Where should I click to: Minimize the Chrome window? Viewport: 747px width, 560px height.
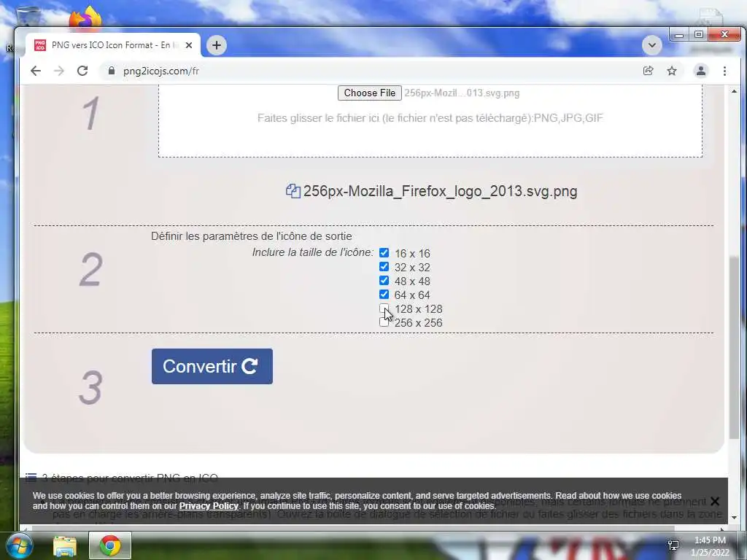point(679,34)
